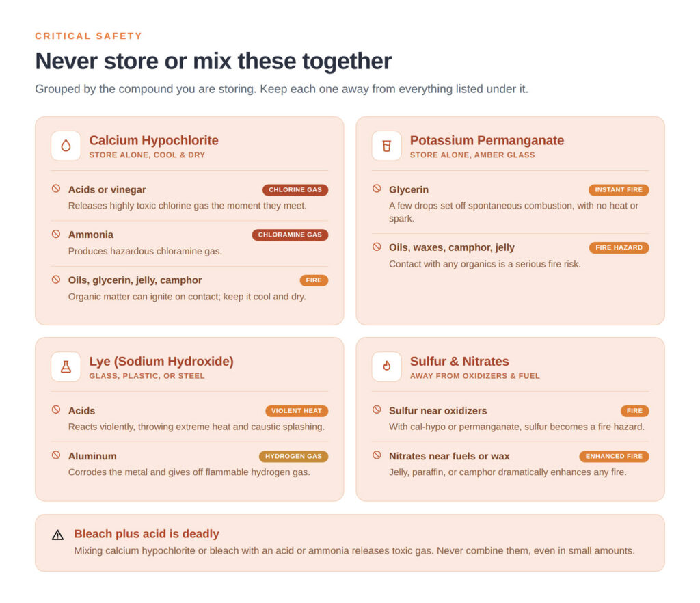The width and height of the screenshot is (700, 603).
Task: Click the CHLORAMINE GAS badge
Action: [x=290, y=234]
